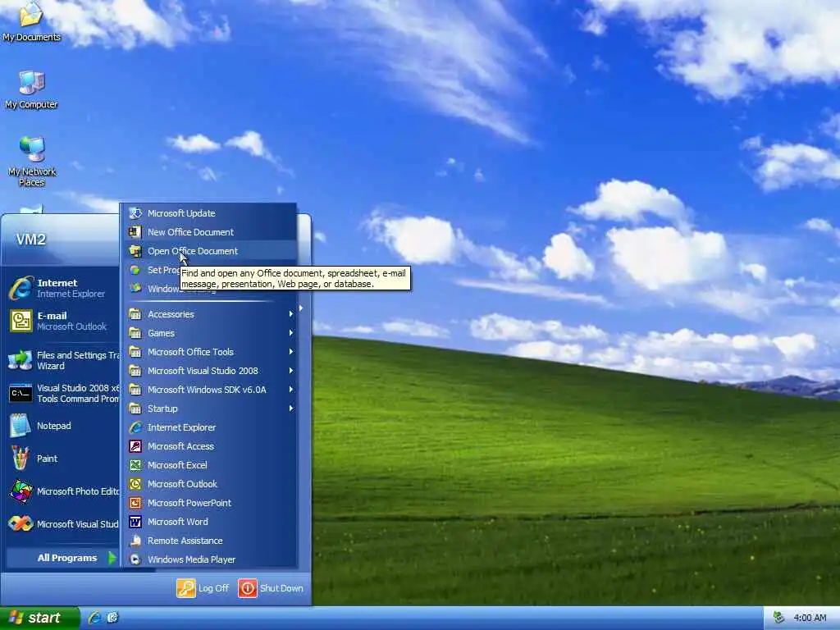Click the Internet Explorer icon in All Programs

(135, 427)
